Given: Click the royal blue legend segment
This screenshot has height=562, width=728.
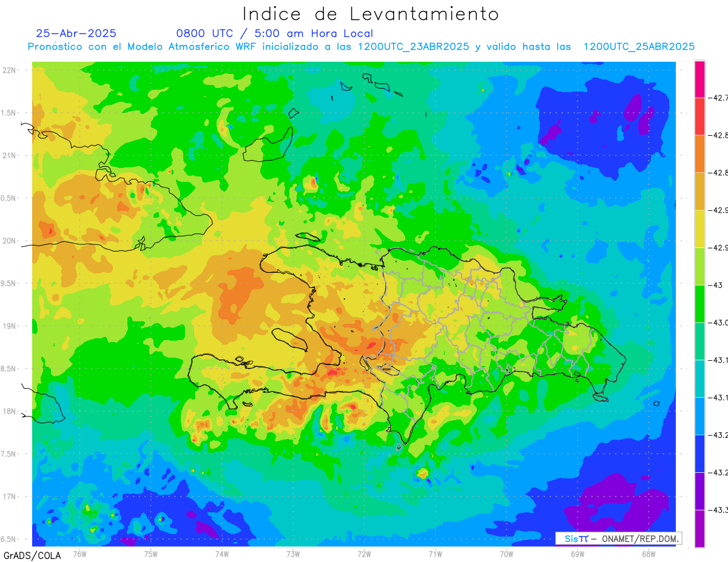Looking at the screenshot, I should 699,453.
